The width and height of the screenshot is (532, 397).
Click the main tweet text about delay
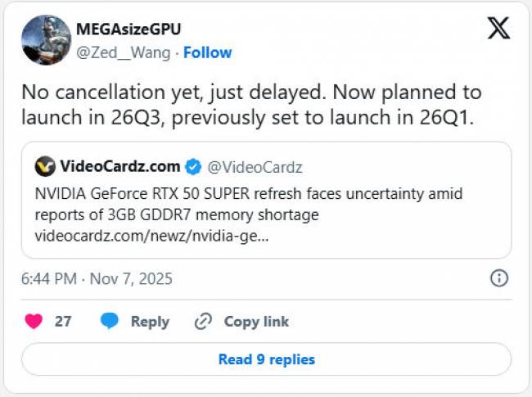tap(251, 104)
